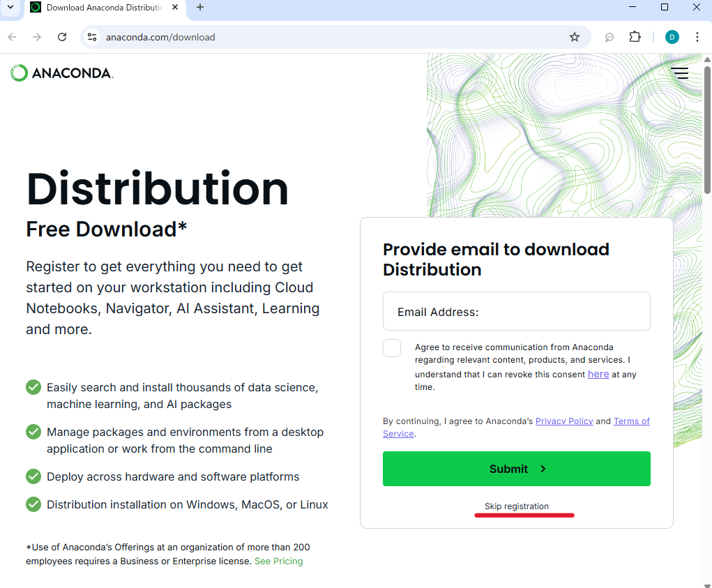712x588 pixels.
Task: Open the 'here' consent revoke link
Action: [598, 374]
